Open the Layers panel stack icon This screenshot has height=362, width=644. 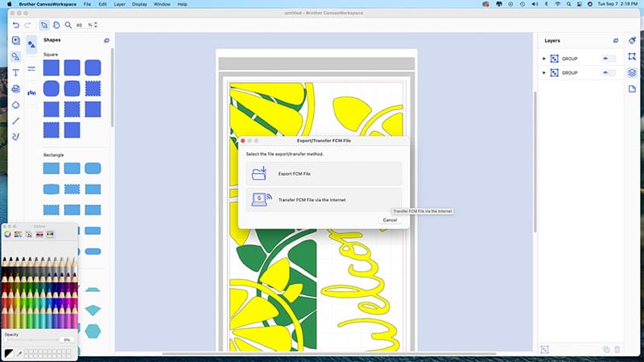(x=632, y=72)
